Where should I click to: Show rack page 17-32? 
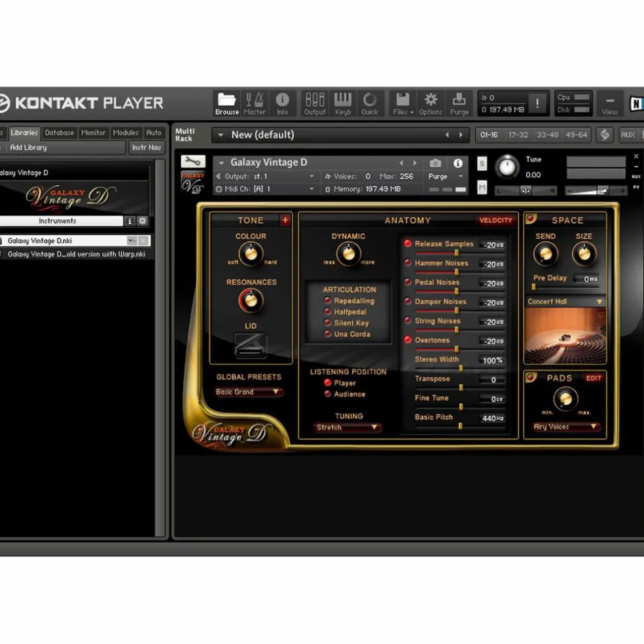518,135
